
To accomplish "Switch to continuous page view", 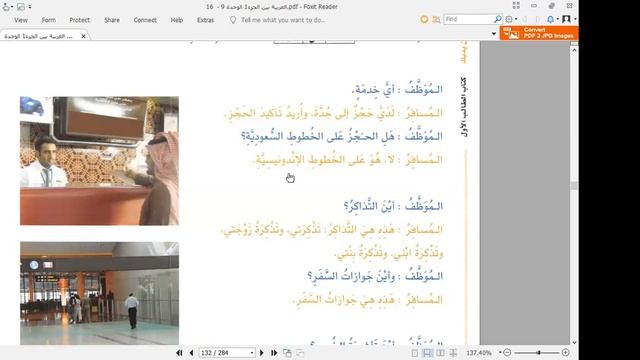I will tap(427, 353).
